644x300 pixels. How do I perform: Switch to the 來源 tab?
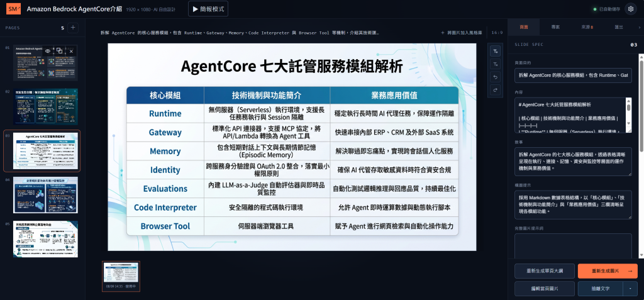[x=587, y=27]
